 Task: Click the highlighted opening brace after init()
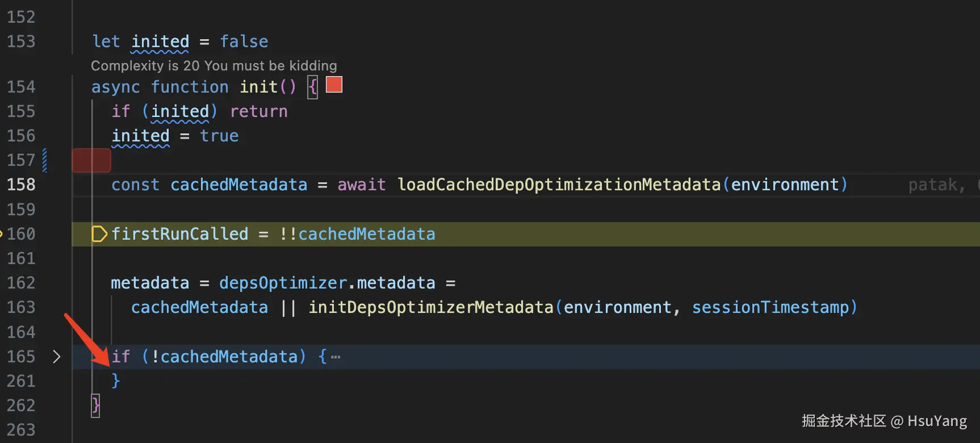(312, 87)
